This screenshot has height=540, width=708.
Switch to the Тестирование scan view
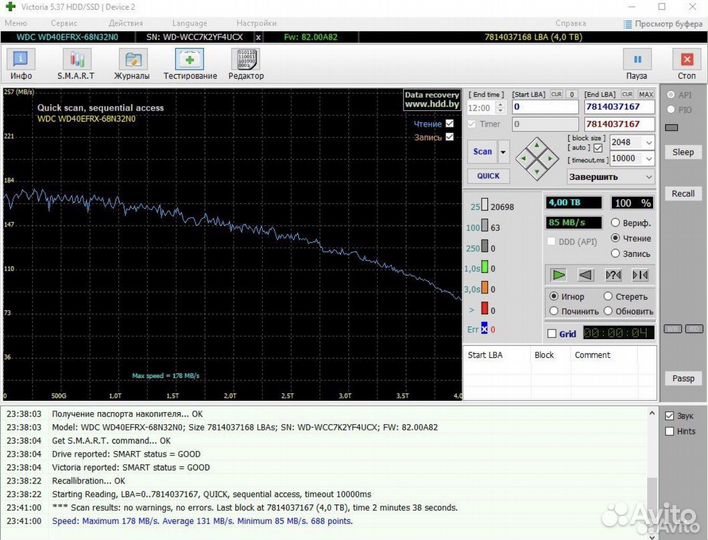[190, 63]
